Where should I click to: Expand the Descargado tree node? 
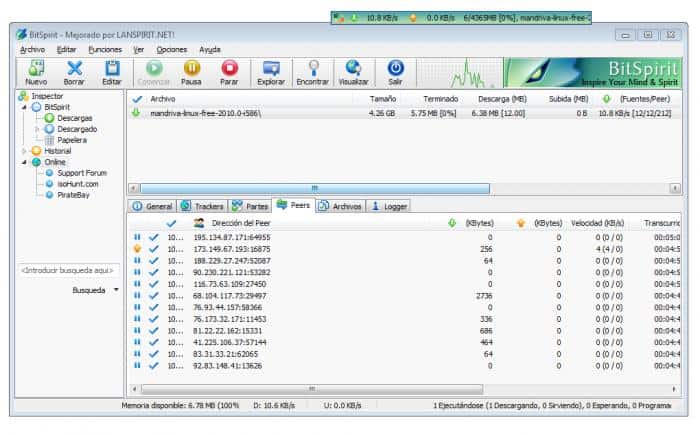pyautogui.click(x=38, y=129)
